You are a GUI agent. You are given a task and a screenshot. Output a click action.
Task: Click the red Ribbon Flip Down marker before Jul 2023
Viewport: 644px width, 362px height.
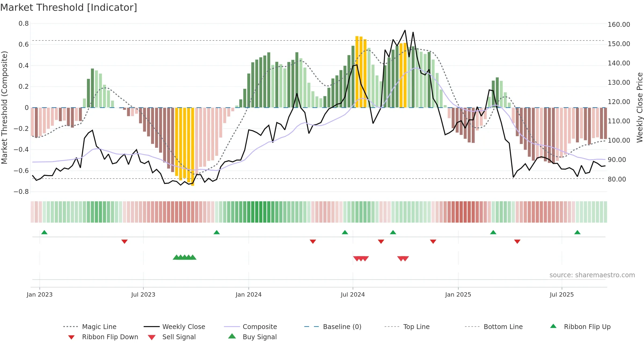tap(124, 242)
